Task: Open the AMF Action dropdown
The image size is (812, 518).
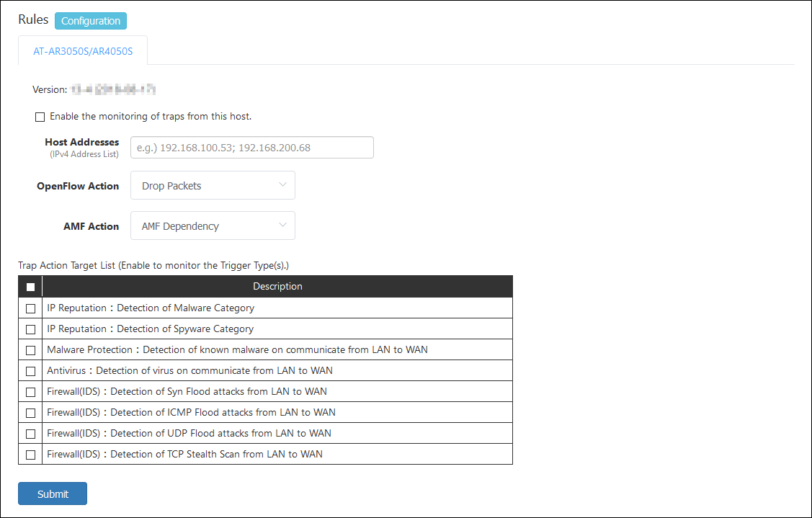Action: click(x=213, y=226)
